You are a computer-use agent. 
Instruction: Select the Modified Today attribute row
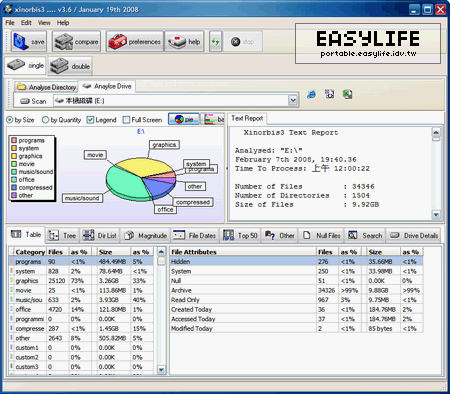tap(297, 328)
